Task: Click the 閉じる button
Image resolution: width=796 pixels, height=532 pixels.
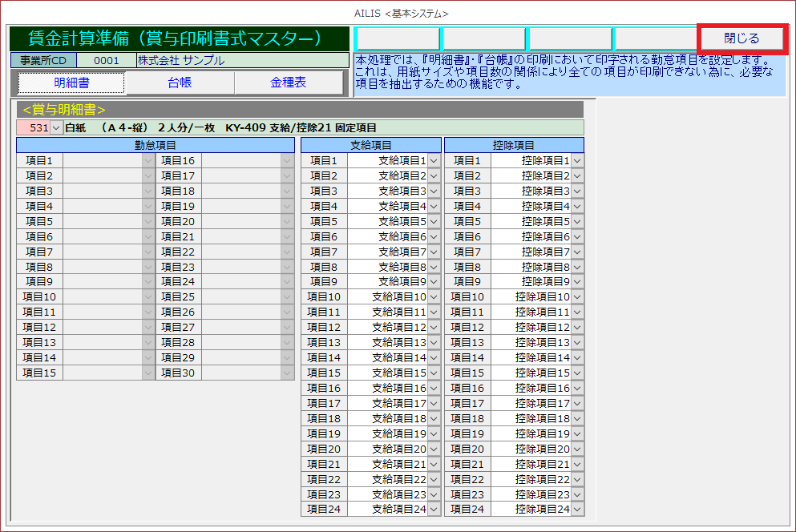Action: (x=741, y=38)
